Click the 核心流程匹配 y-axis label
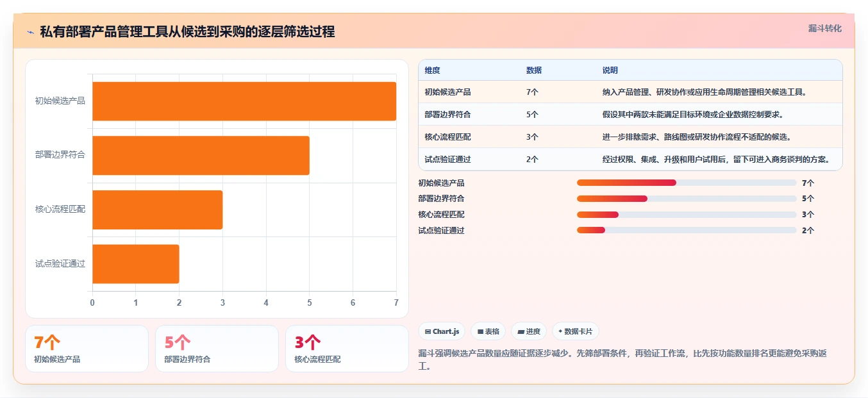Viewport: 868px width, 398px height. click(x=60, y=210)
